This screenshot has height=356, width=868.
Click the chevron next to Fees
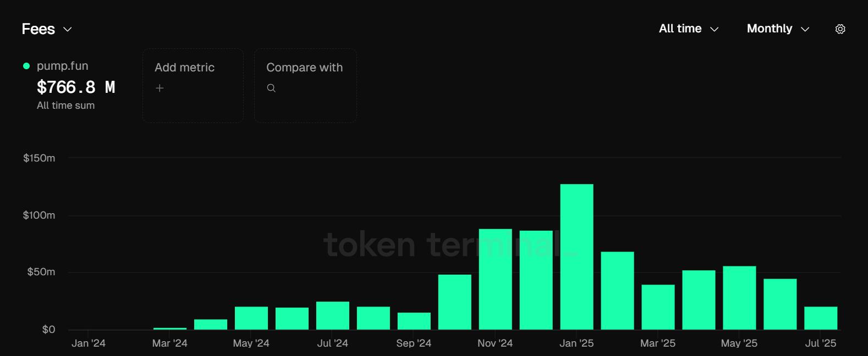[68, 29]
